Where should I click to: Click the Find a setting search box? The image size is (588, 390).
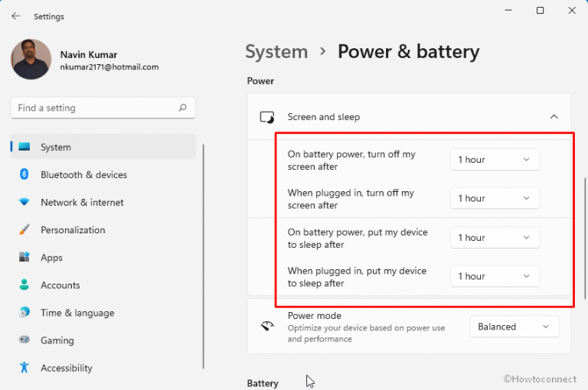[x=103, y=108]
